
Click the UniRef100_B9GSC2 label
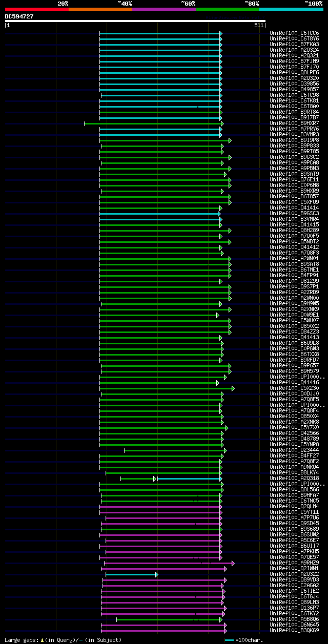[x=294, y=157]
